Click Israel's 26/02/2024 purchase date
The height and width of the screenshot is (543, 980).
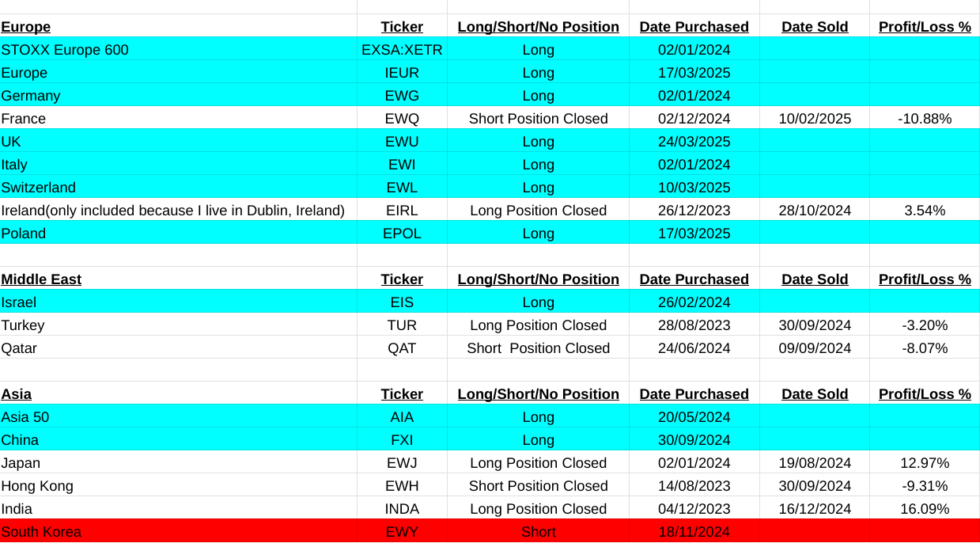(x=694, y=302)
